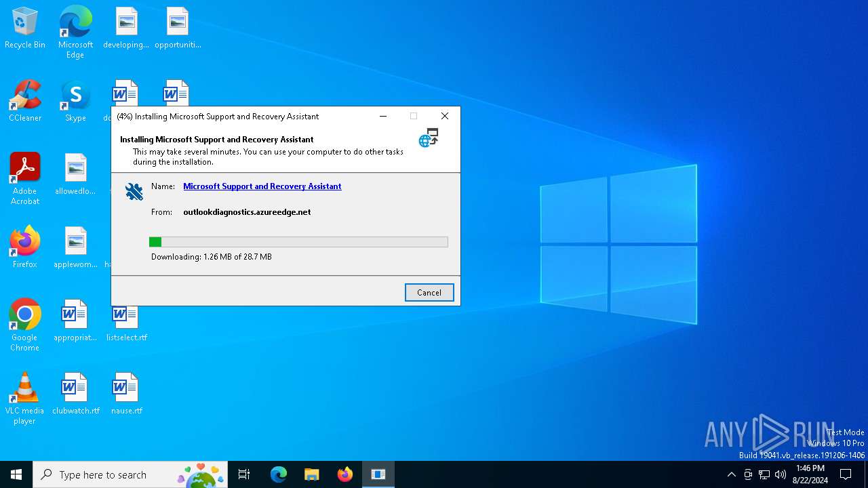
Task: Click the taskbar search box
Action: tap(130, 474)
